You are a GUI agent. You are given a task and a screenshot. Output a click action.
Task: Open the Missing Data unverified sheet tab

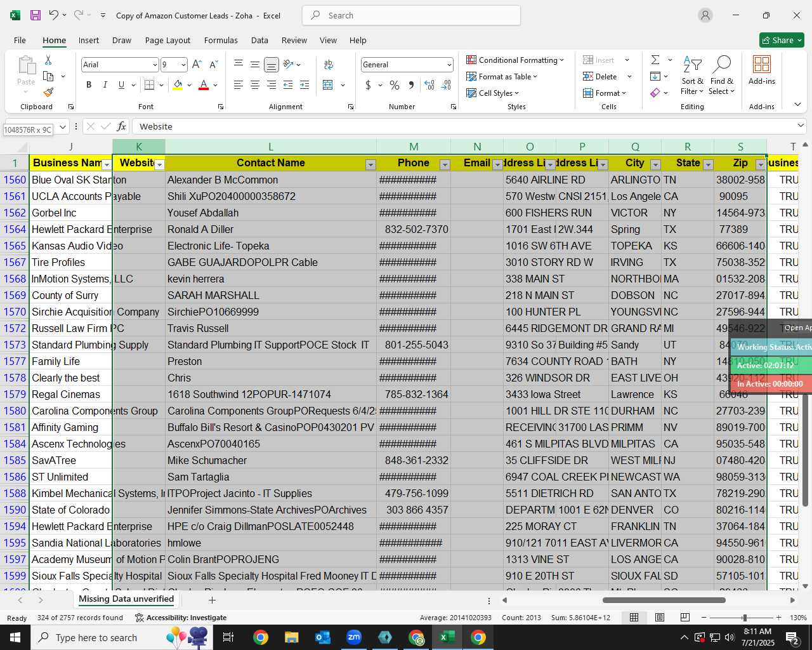pyautogui.click(x=126, y=599)
